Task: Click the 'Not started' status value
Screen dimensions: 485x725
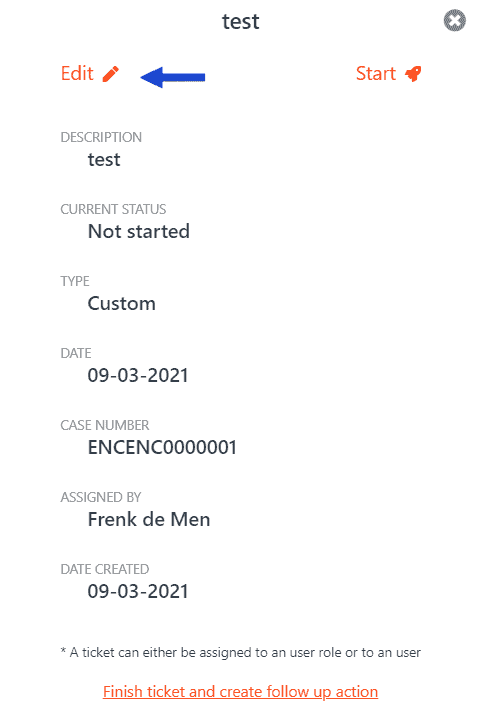Action: (139, 231)
